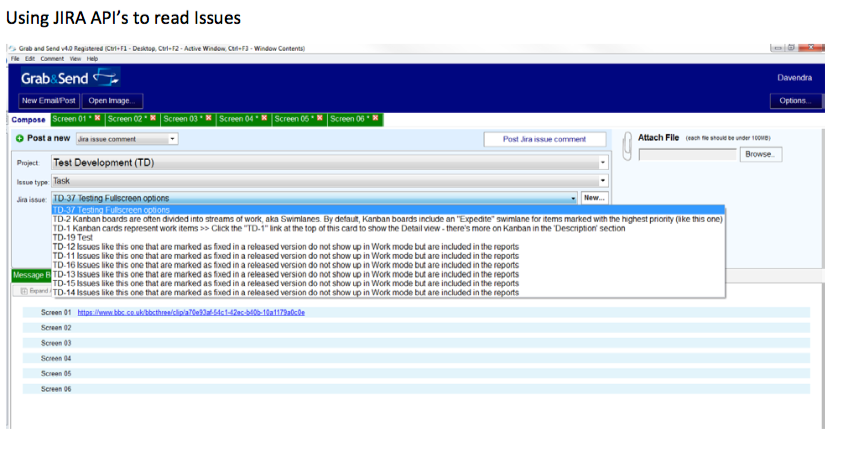Click the green Message tab header

tap(31, 275)
